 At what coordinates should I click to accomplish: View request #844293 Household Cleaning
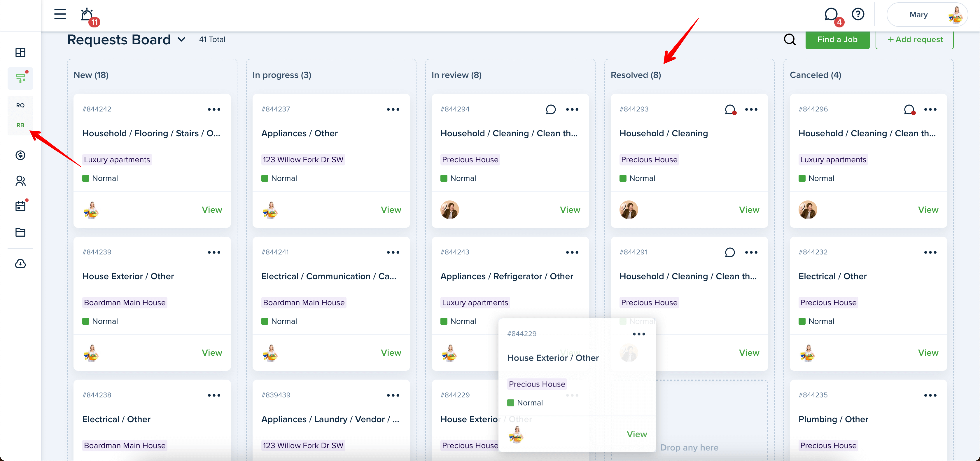(749, 210)
